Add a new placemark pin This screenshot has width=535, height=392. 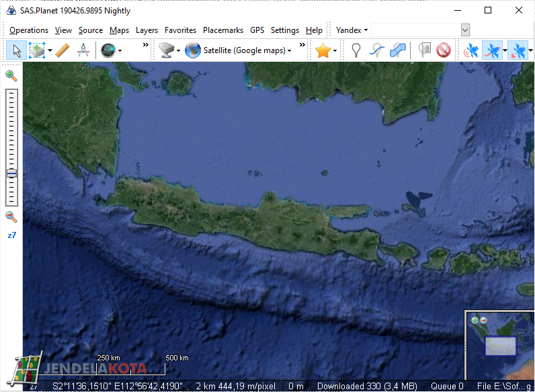coord(356,50)
